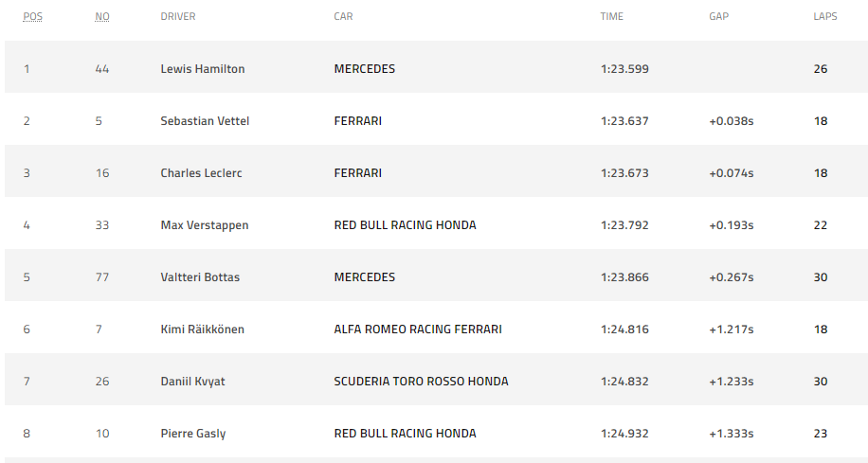Viewport: 868px width, 463px height.
Task: Select driver Pierre Gasly
Action: 193,434
